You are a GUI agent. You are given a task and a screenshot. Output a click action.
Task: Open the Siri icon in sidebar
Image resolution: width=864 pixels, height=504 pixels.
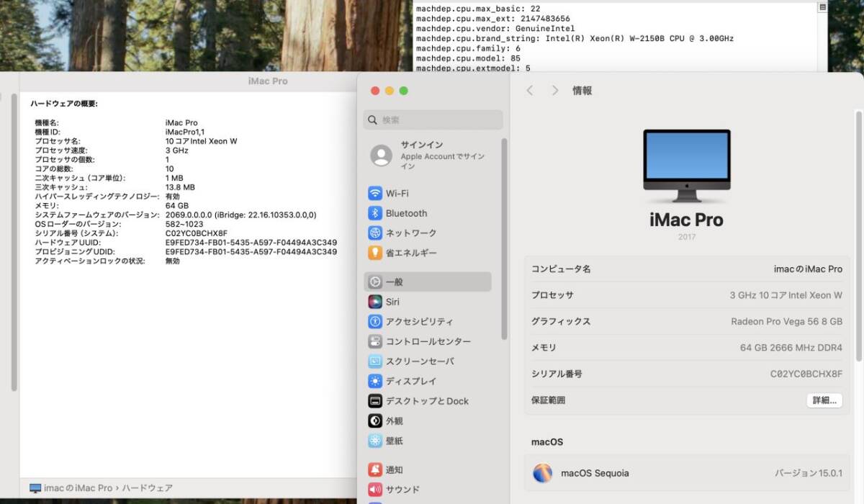(375, 302)
